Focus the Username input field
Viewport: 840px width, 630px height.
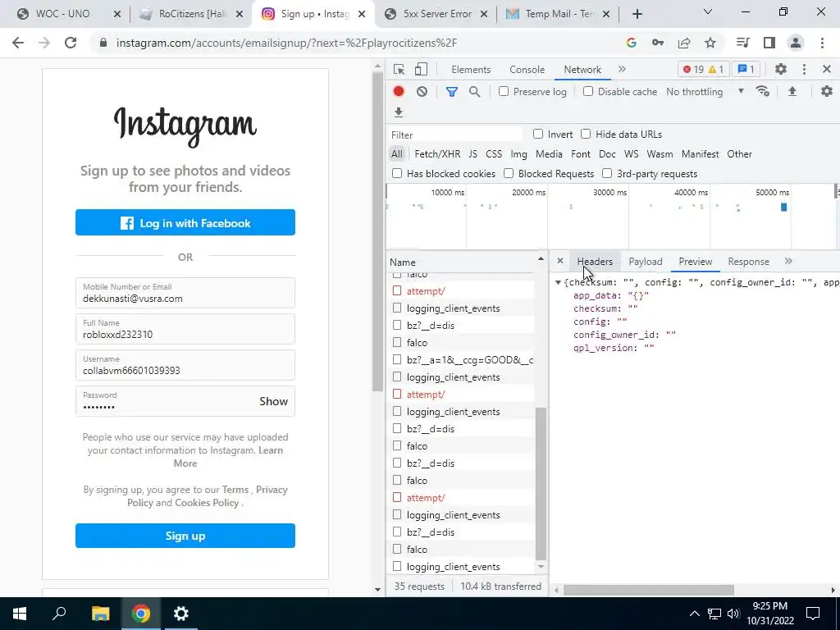[x=185, y=365]
